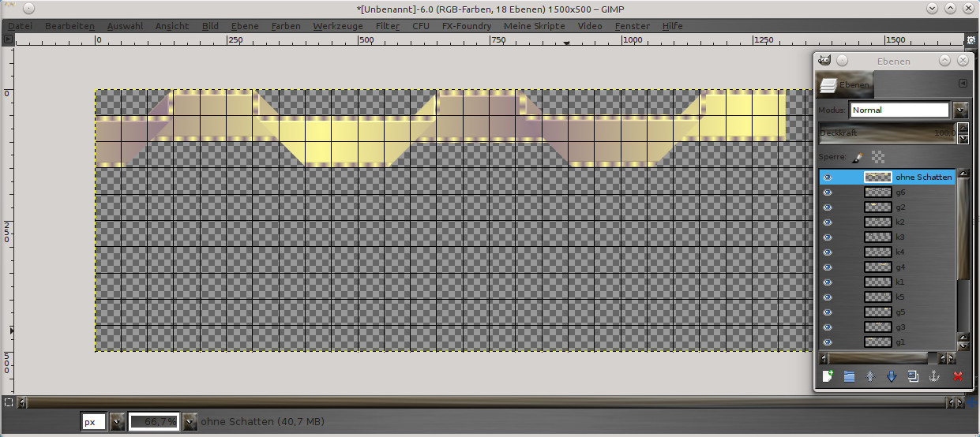
Task: Hide layer k3 via its eye icon
Action: pyautogui.click(x=828, y=237)
